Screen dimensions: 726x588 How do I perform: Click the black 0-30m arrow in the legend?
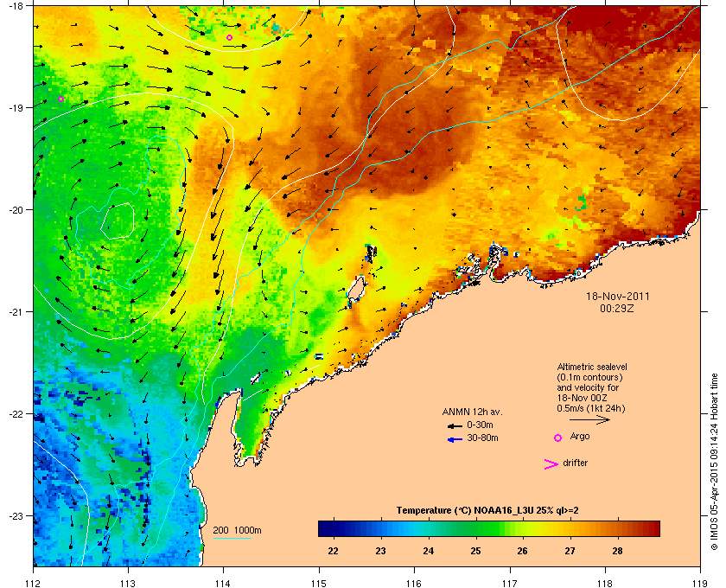(455, 425)
